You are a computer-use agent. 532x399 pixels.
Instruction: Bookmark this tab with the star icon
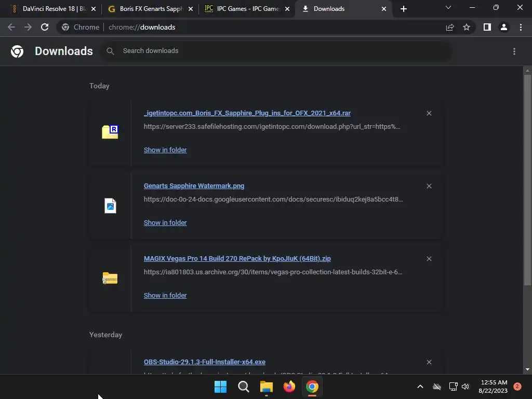click(x=467, y=27)
